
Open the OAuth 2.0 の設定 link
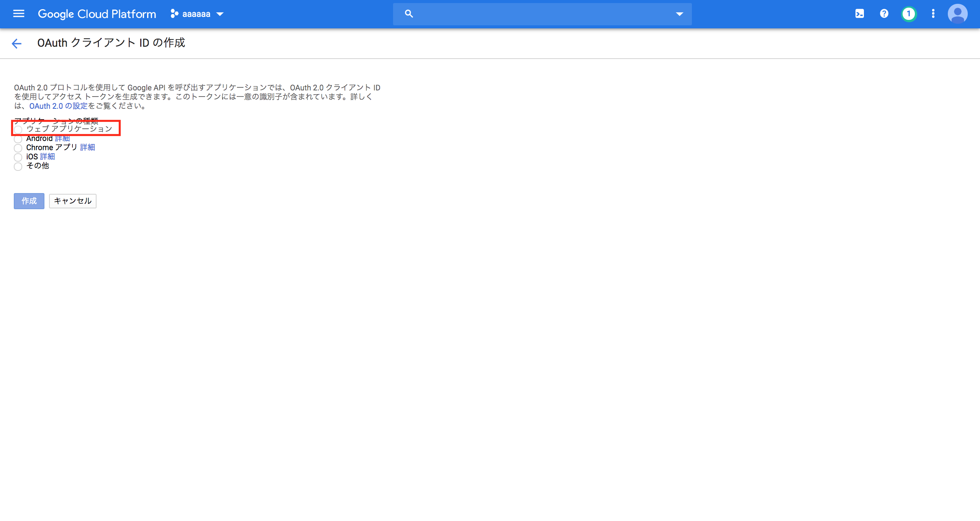pyautogui.click(x=59, y=106)
